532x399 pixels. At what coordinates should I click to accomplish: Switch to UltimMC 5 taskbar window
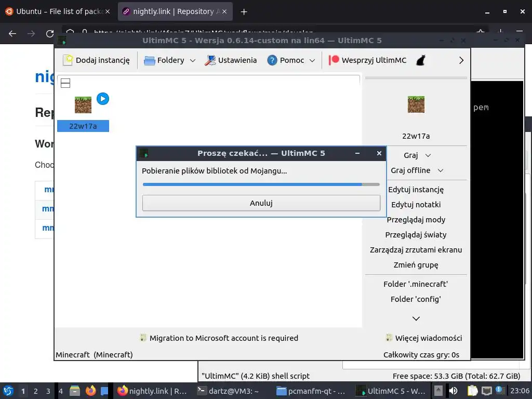tap(391, 391)
